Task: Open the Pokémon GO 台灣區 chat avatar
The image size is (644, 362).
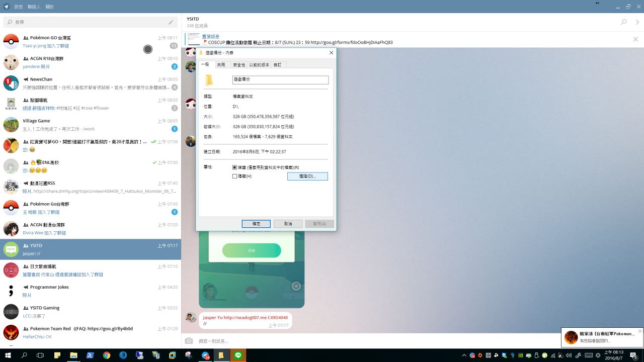Action: pos(11,41)
